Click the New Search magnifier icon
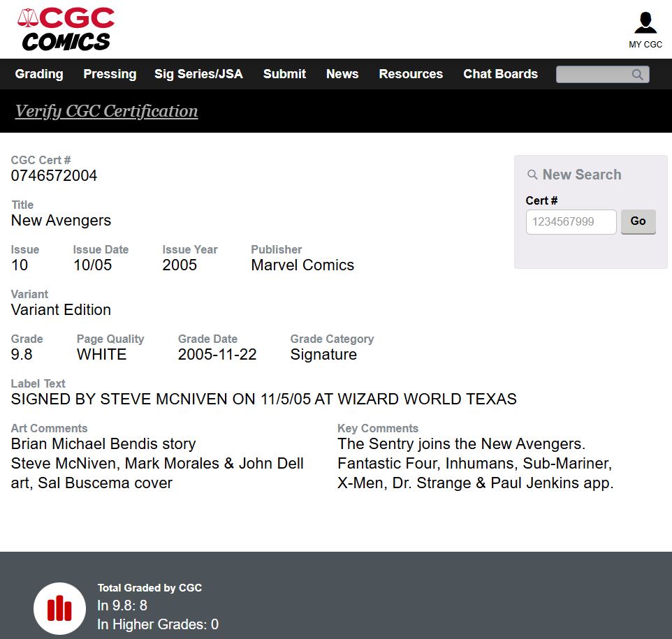This screenshot has width=672, height=639. 532,175
